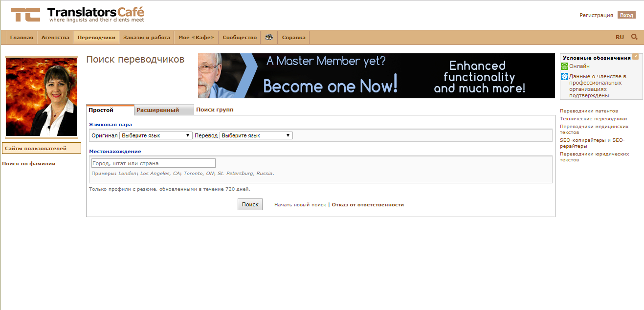This screenshot has height=310, width=644.
Task: Open SEO-копирайтеры и SEO-рерайтеры link
Action: point(592,143)
